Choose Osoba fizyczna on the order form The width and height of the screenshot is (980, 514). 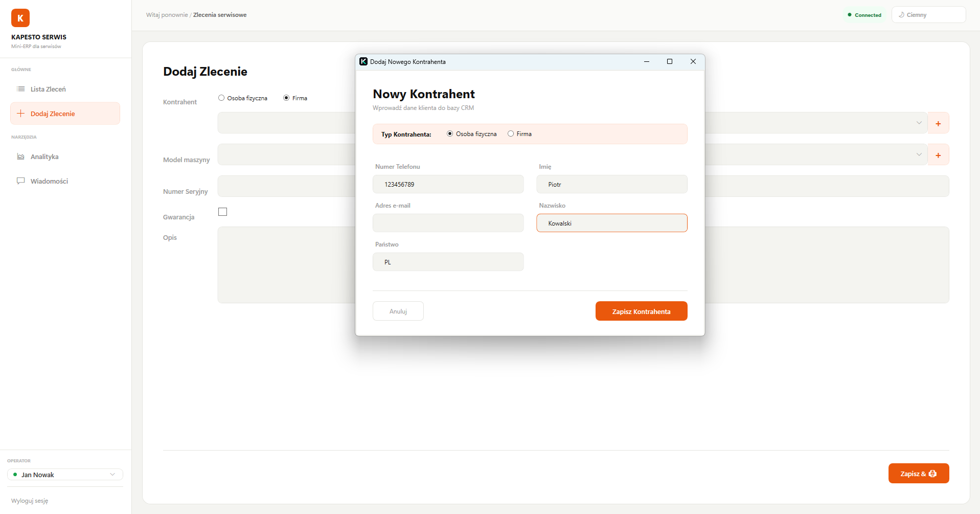pos(221,98)
